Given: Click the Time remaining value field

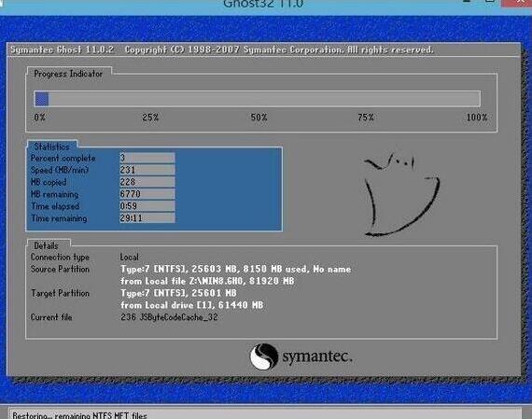Looking at the screenshot, I should [147, 217].
